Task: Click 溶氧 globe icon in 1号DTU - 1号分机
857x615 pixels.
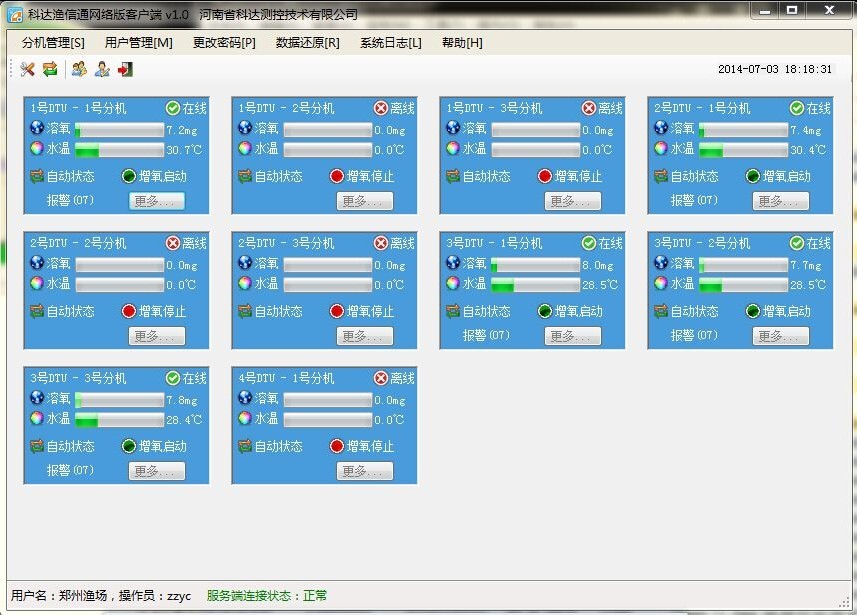Action: [37, 128]
